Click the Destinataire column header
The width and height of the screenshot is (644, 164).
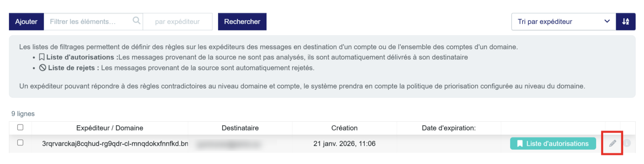point(240,128)
